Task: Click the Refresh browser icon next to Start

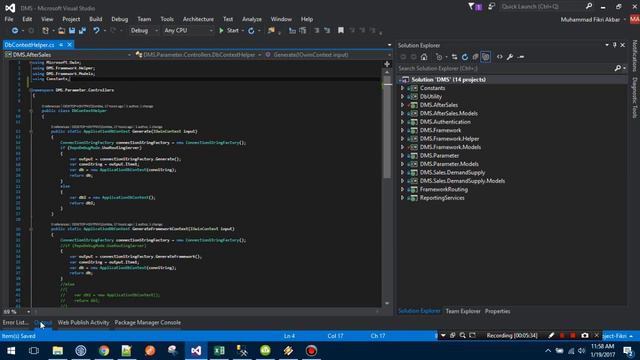Action: click(251, 31)
